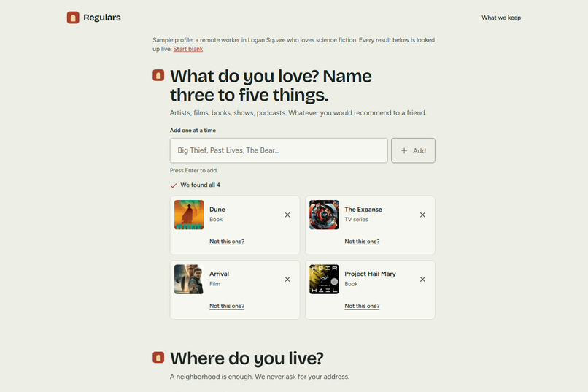This screenshot has width=588, height=392.
Task: Click Not this one under The Expanse
Action: pos(362,242)
